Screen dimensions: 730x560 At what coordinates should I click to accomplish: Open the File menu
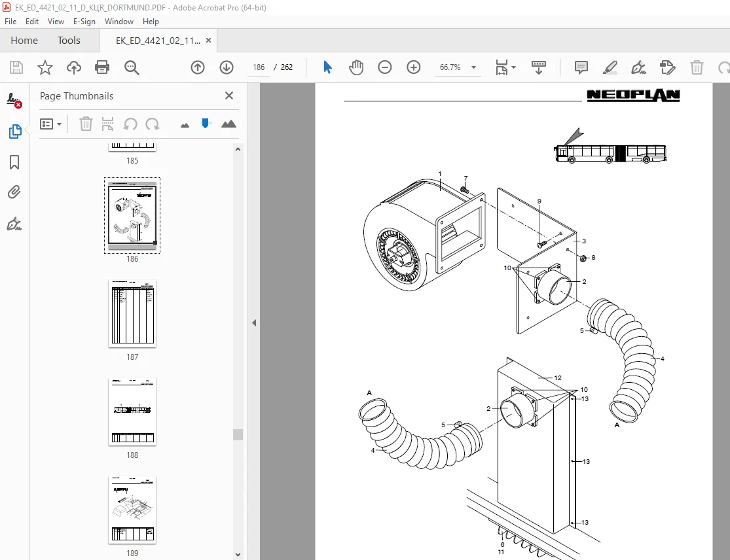[10, 22]
